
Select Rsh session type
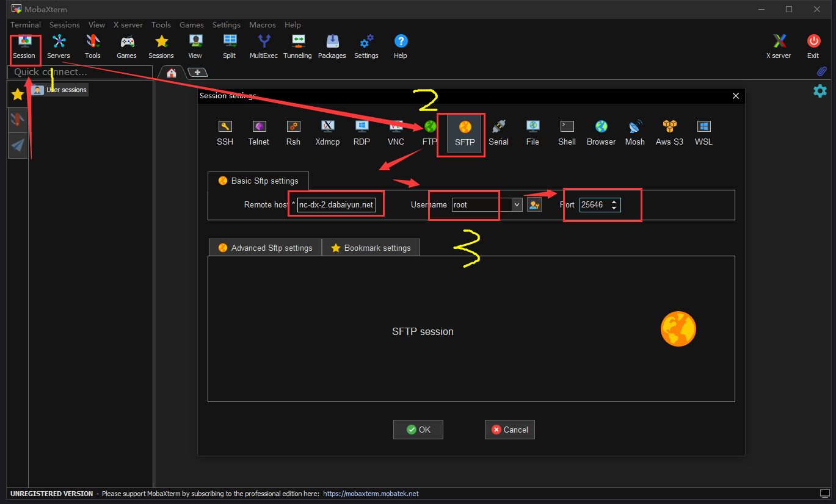(x=293, y=132)
